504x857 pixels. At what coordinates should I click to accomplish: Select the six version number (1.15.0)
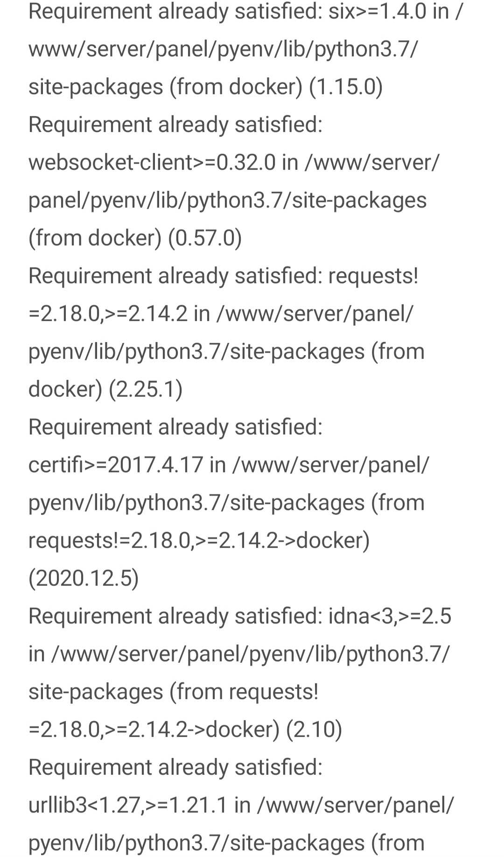point(346,87)
